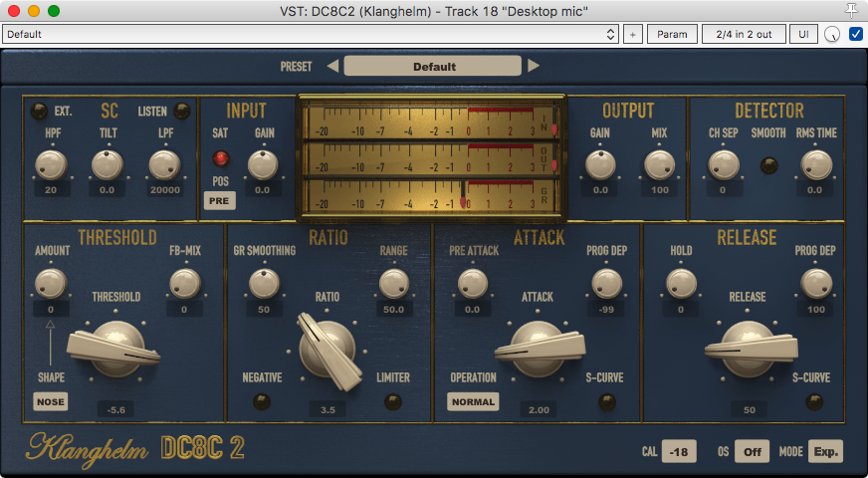The image size is (868, 478).
Task: Select the next preset with right arrow
Action: click(534, 66)
